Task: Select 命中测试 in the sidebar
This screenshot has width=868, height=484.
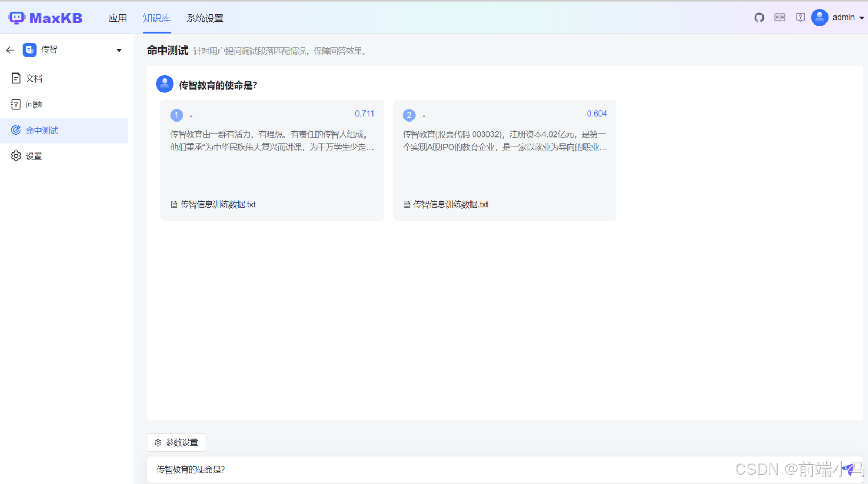Action: [64, 131]
